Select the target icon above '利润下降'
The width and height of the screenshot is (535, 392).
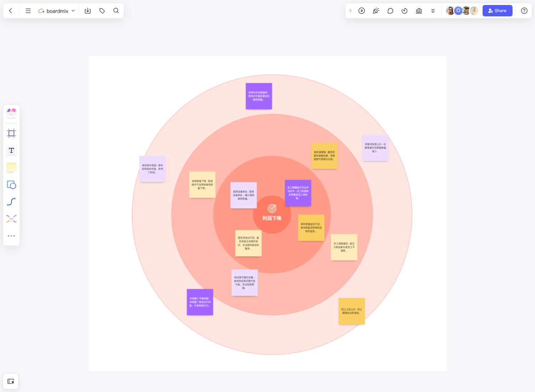click(x=272, y=208)
